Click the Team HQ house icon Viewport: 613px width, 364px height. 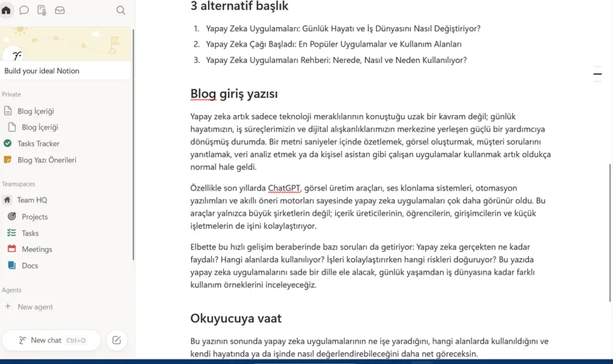point(7,200)
